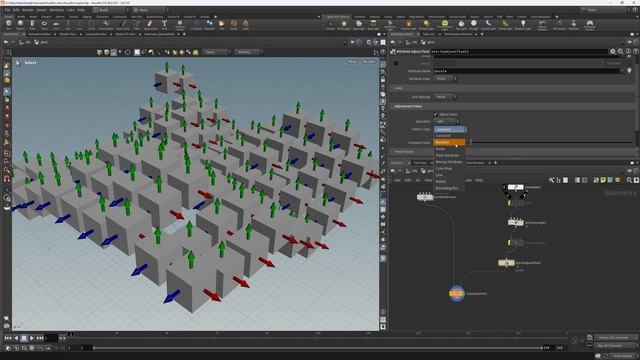Open the parameter pane gear menu

[x=613, y=51]
